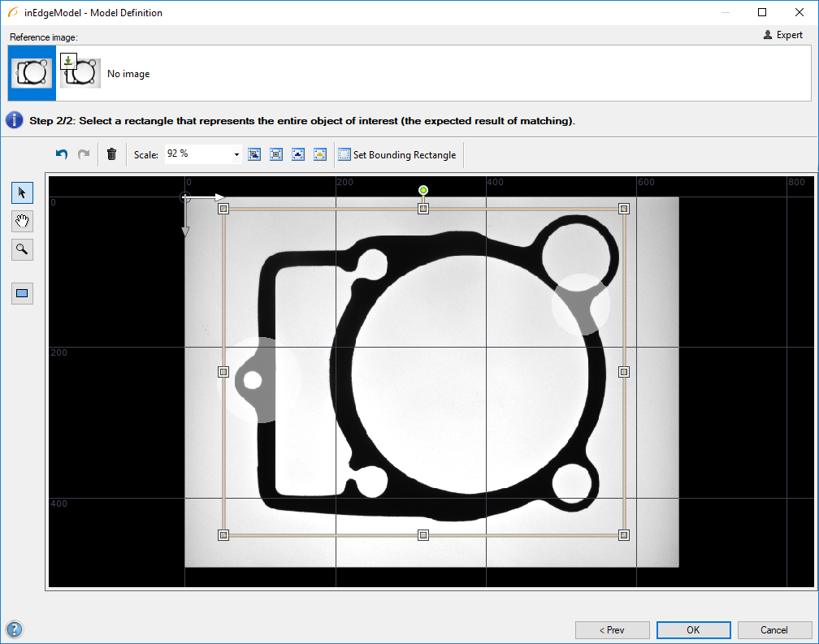
Task: Cancel the Model Definition dialog
Action: point(773,629)
